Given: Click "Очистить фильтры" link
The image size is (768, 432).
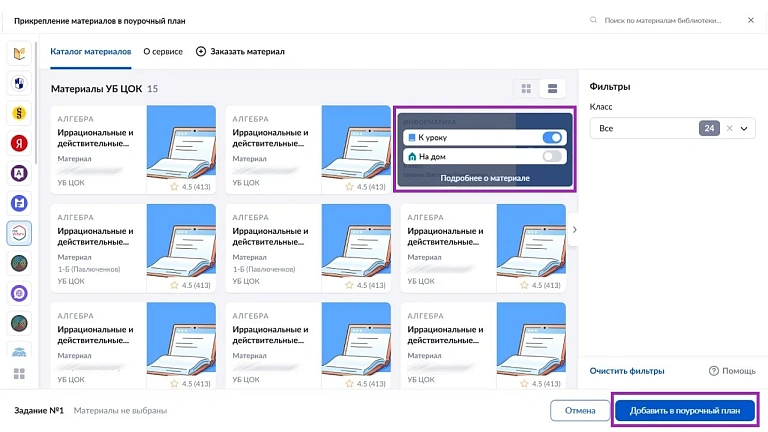Looking at the screenshot, I should pyautogui.click(x=627, y=371).
